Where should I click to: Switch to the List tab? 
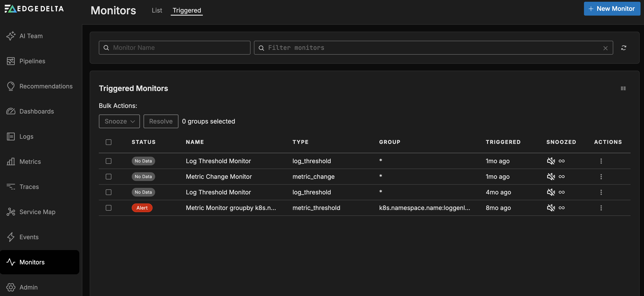coord(157,10)
